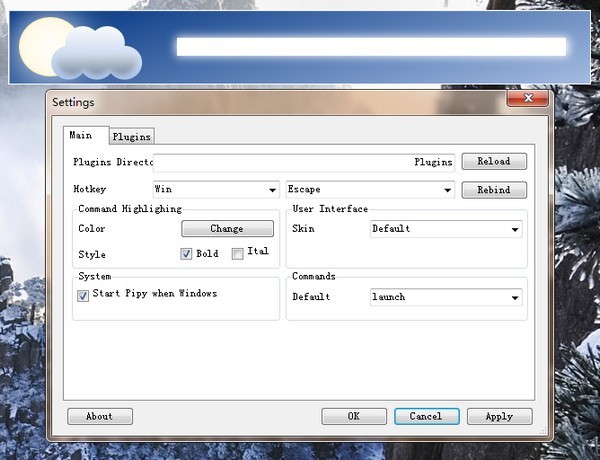
Task: Open the About dialog
Action: (99, 416)
